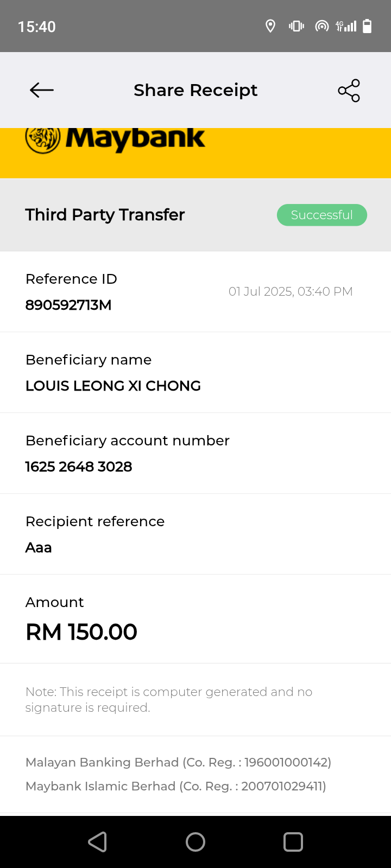Tap the 4G signal strength icon

click(346, 26)
